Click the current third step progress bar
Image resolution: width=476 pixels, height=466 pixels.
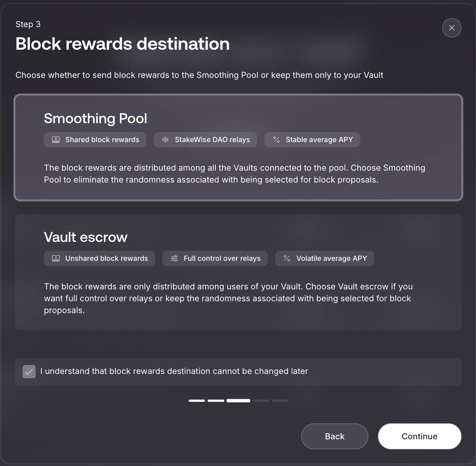238,401
